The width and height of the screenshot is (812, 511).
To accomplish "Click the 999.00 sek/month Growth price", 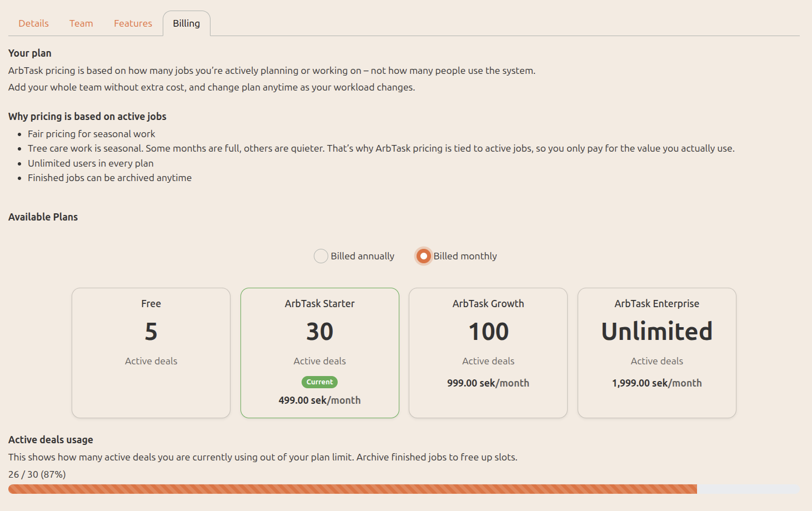I will 488,383.
